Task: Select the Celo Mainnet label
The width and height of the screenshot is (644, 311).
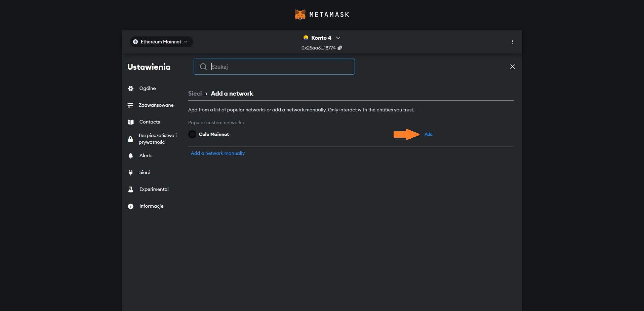Action: pyautogui.click(x=214, y=134)
